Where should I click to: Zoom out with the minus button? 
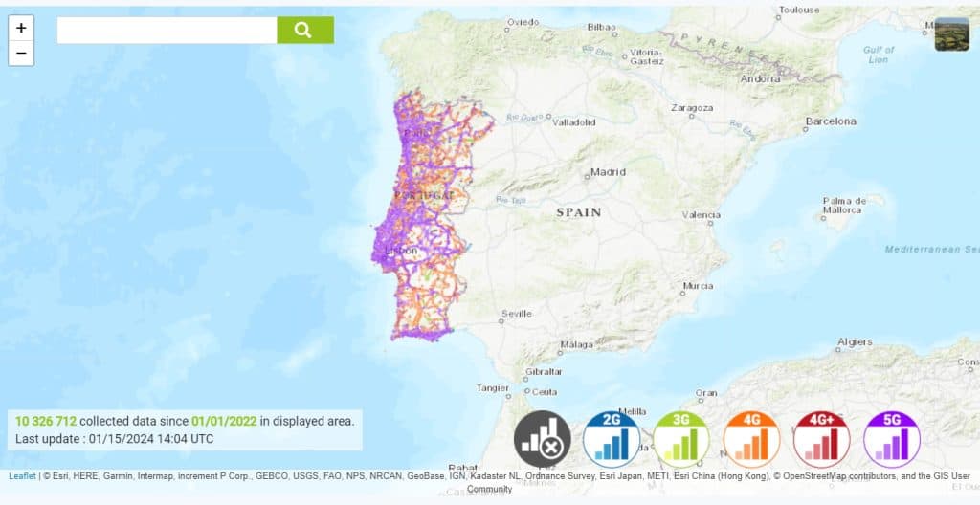(21, 54)
